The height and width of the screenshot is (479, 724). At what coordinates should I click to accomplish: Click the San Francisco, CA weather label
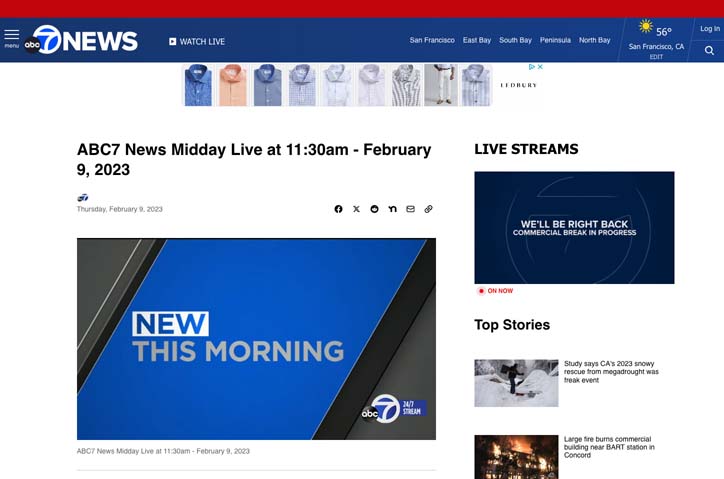click(656, 47)
